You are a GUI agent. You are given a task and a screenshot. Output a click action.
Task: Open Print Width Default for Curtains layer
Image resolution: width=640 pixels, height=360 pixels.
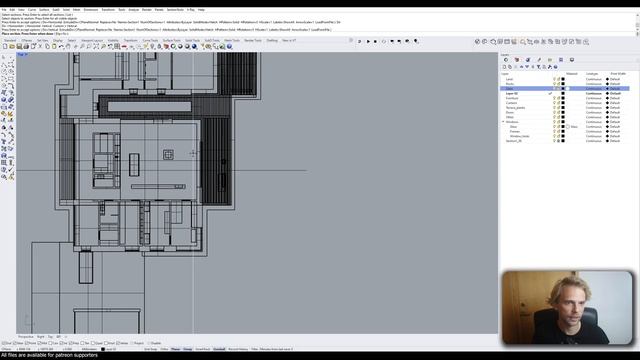(615, 103)
